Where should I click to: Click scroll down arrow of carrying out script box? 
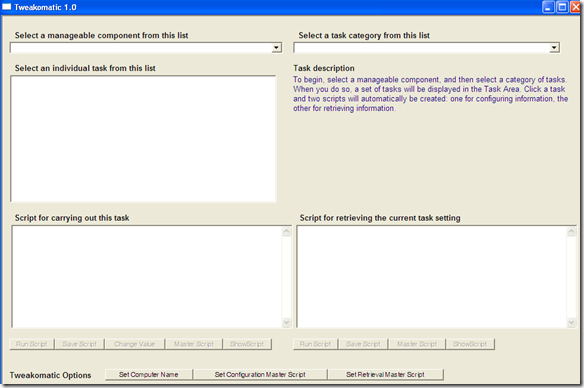[x=286, y=322]
